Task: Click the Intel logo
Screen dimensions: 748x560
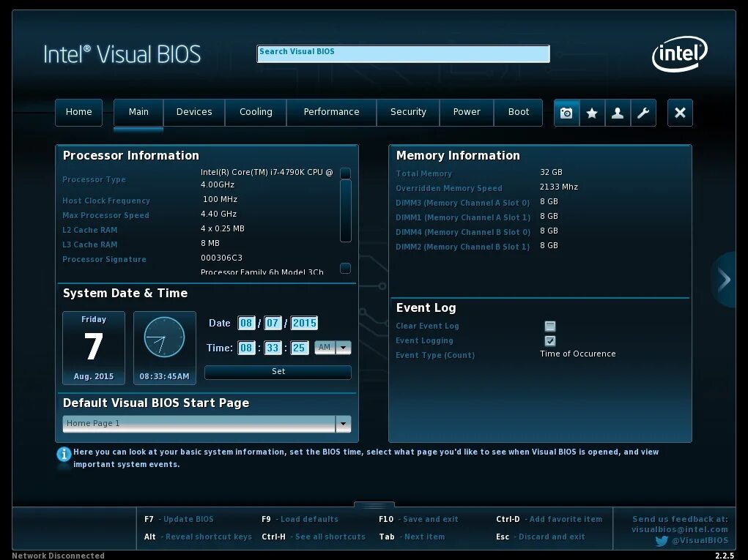Action: (x=680, y=53)
